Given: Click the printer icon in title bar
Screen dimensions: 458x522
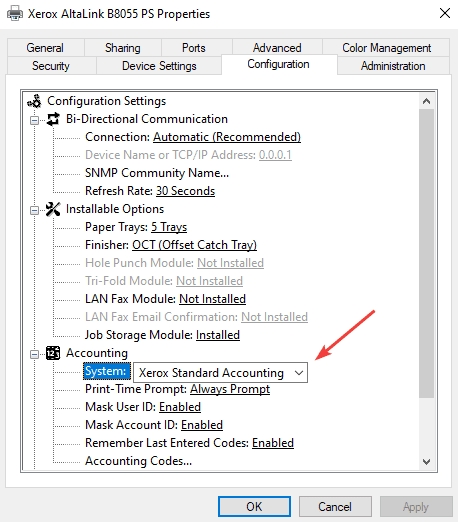Looking at the screenshot, I should (x=15, y=14).
